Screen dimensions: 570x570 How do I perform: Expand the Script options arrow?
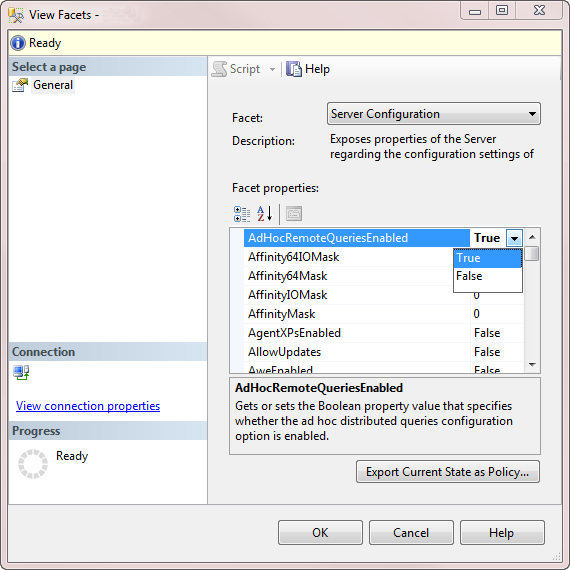pos(272,69)
